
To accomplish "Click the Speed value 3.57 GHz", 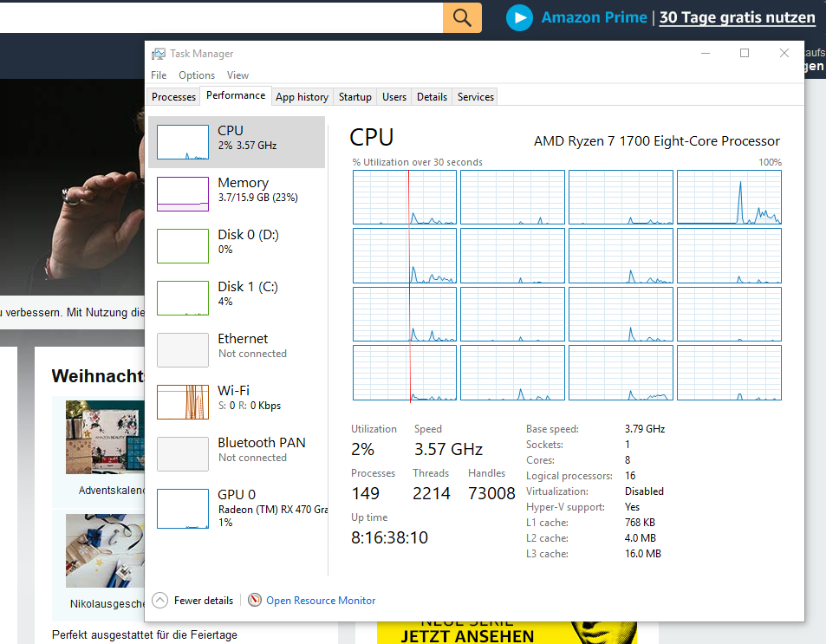I will (x=448, y=449).
